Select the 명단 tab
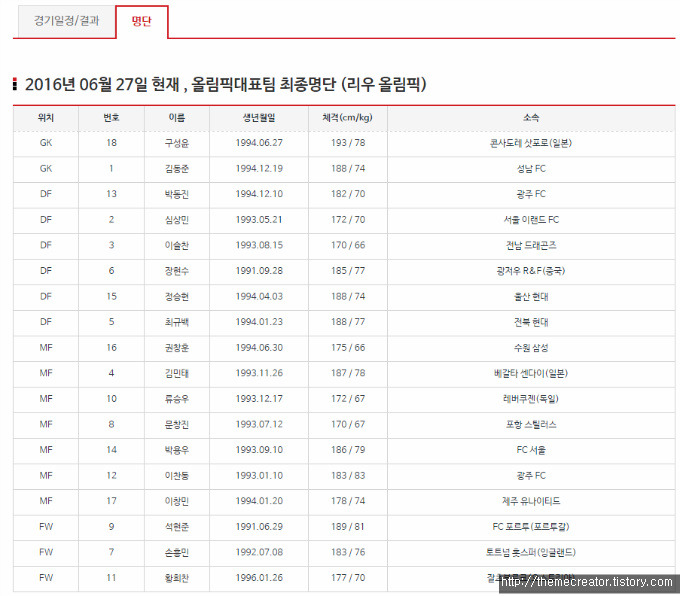 point(142,21)
